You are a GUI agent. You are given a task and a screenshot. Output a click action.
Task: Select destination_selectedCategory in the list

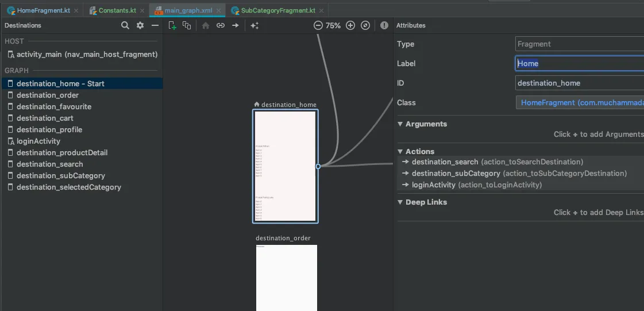tap(82, 187)
